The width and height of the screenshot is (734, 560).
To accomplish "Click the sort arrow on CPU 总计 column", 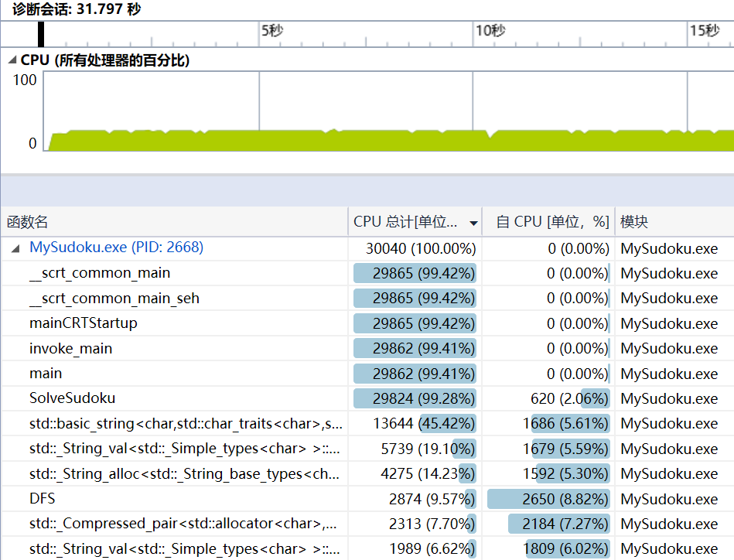I will click(x=473, y=223).
